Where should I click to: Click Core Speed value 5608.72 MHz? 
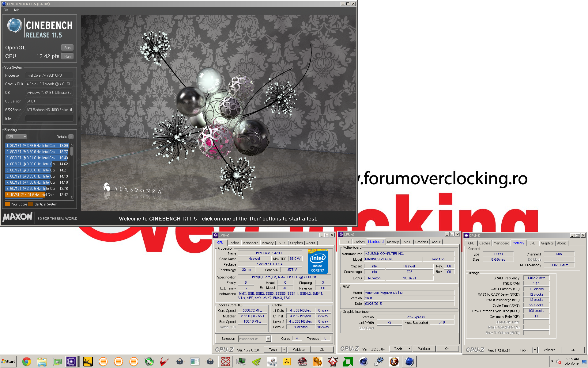(252, 311)
